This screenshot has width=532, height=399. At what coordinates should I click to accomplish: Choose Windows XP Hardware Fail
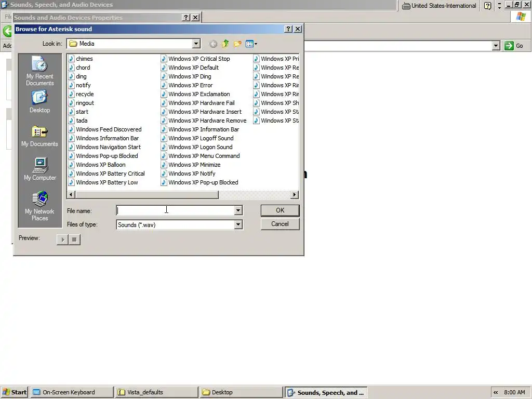click(198, 103)
